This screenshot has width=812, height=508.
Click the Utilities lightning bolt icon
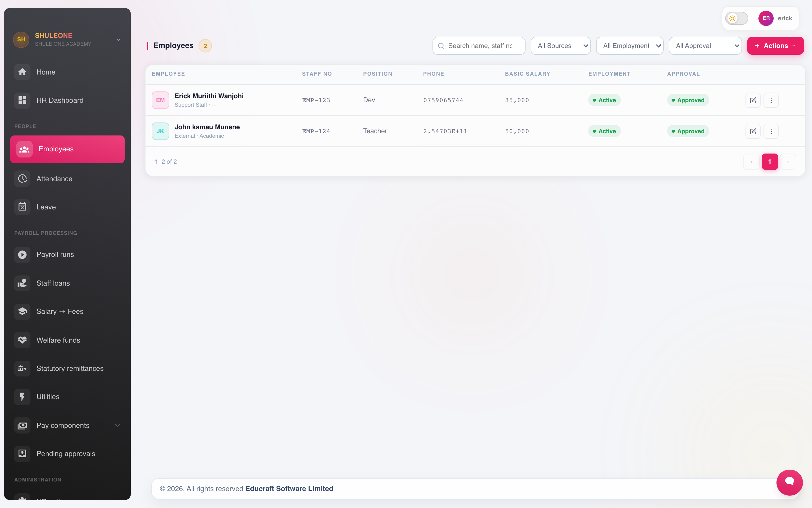pos(22,397)
